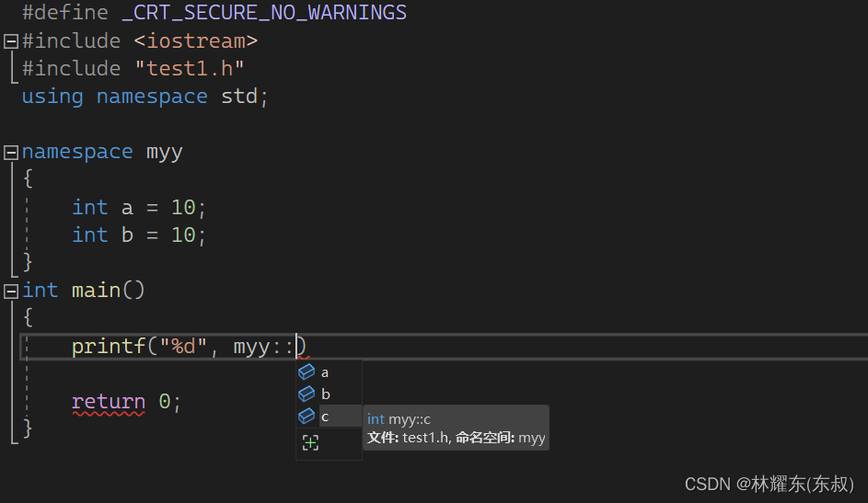Select suggestion 'a' in the IntelliSense list
Image resolution: width=868 pixels, height=503 pixels.
point(325,372)
